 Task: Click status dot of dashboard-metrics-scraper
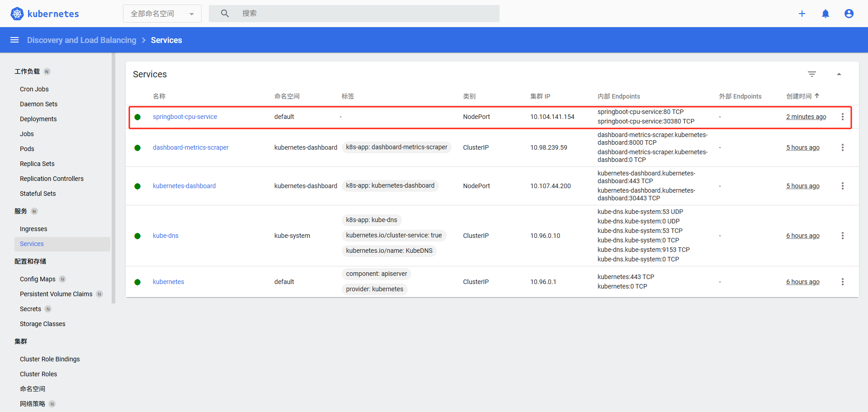coord(137,148)
